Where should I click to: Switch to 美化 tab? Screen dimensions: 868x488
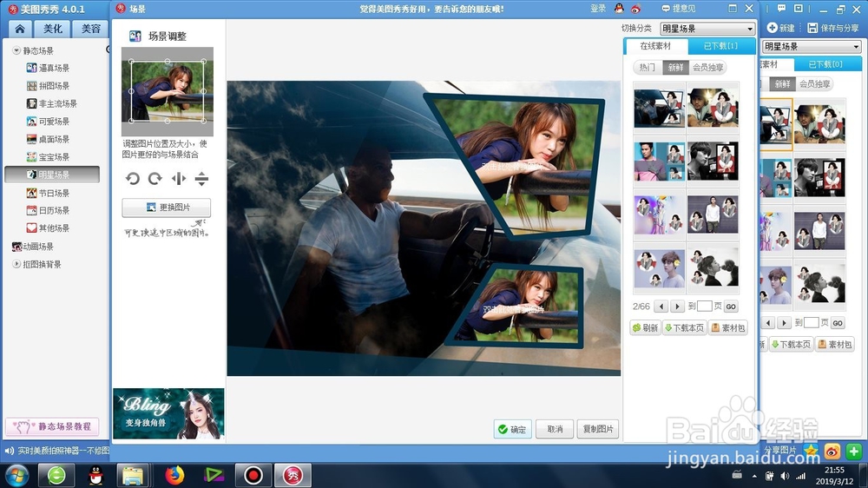[53, 29]
